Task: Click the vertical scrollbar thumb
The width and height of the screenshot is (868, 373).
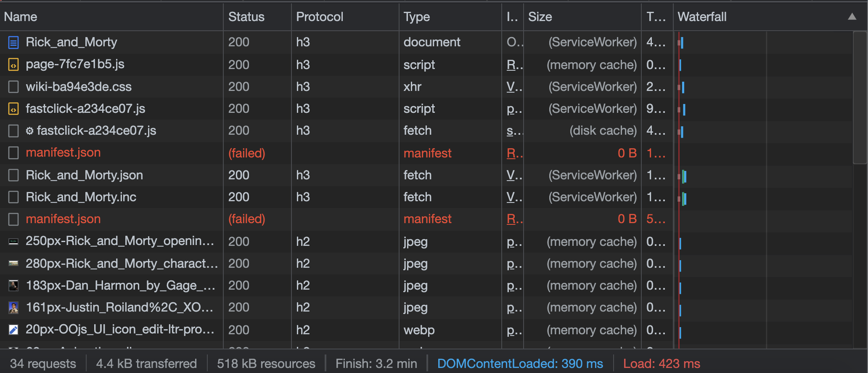Action: point(860,97)
